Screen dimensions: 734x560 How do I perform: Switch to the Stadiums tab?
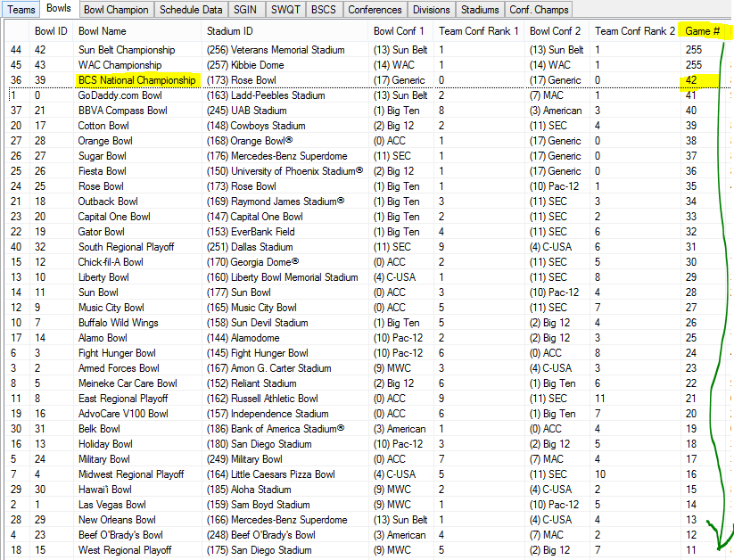pos(480,9)
